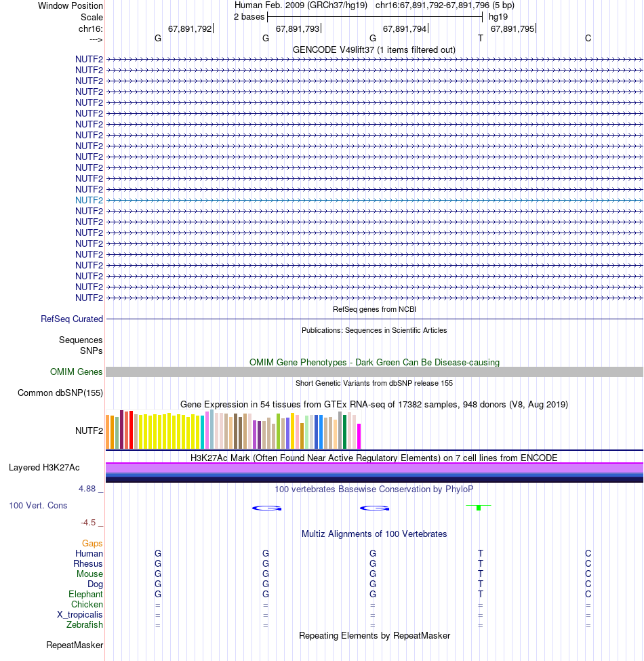Click the Window Position label
644x661 pixels.
tap(70, 6)
